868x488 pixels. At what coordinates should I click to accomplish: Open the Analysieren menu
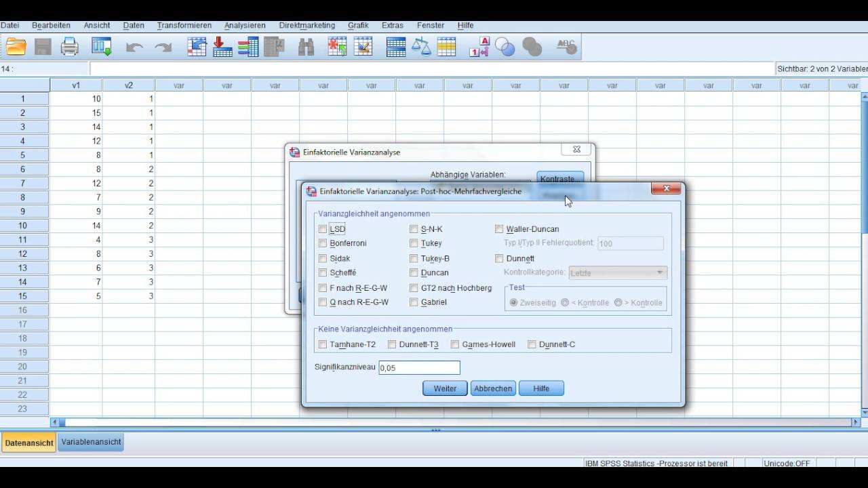tap(245, 26)
